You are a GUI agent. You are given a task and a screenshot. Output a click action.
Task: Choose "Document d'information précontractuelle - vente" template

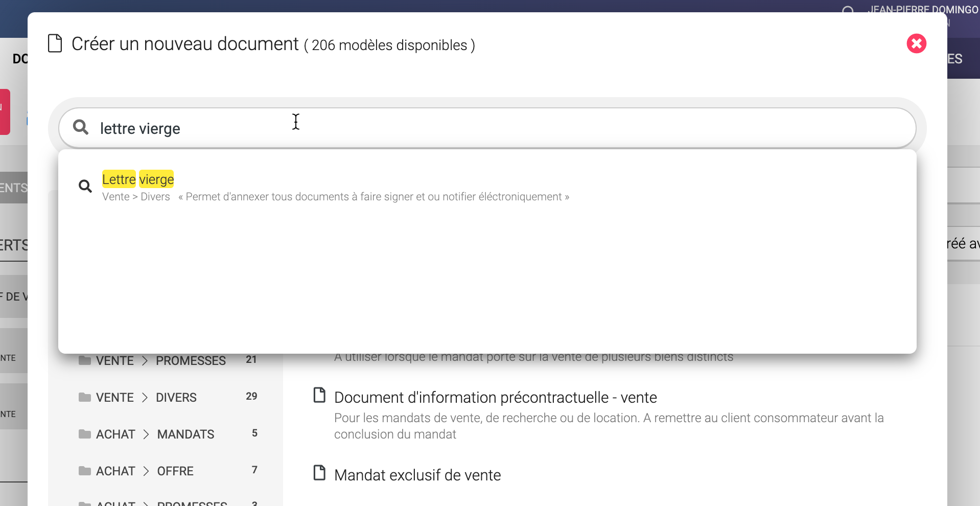click(x=495, y=397)
